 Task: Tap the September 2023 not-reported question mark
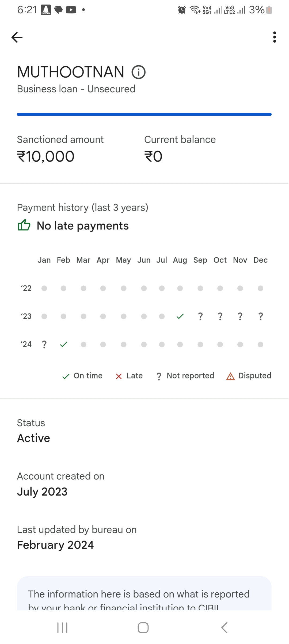pos(200,316)
